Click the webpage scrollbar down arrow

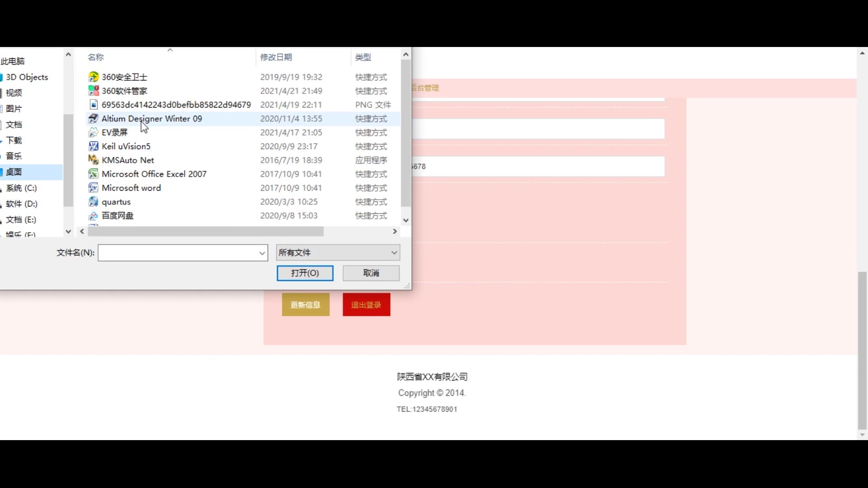click(x=862, y=435)
